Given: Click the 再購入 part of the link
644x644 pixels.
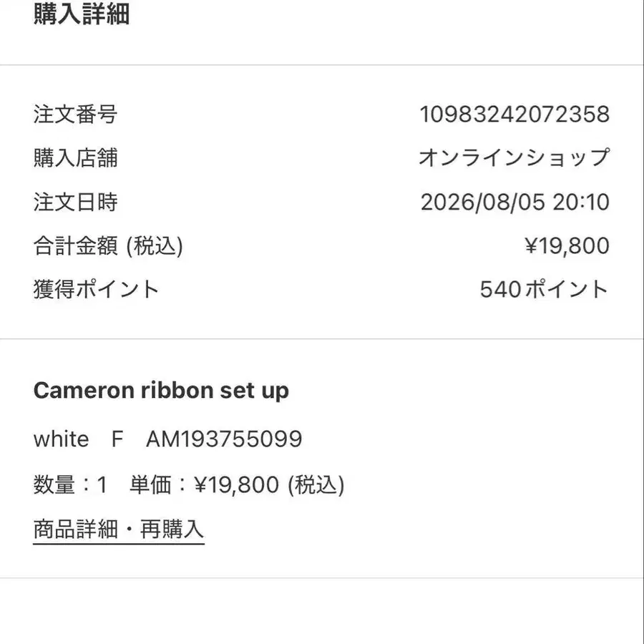Looking at the screenshot, I should (x=172, y=529).
